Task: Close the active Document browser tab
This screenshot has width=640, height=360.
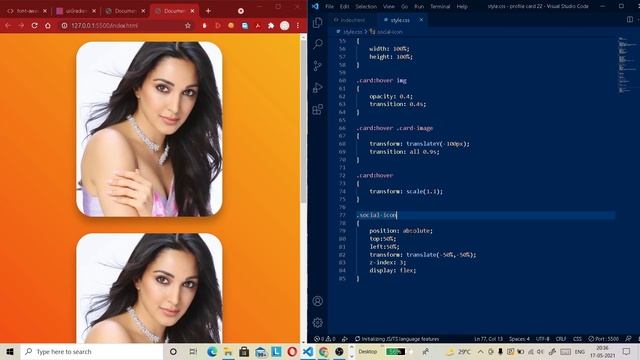Action: (192, 11)
